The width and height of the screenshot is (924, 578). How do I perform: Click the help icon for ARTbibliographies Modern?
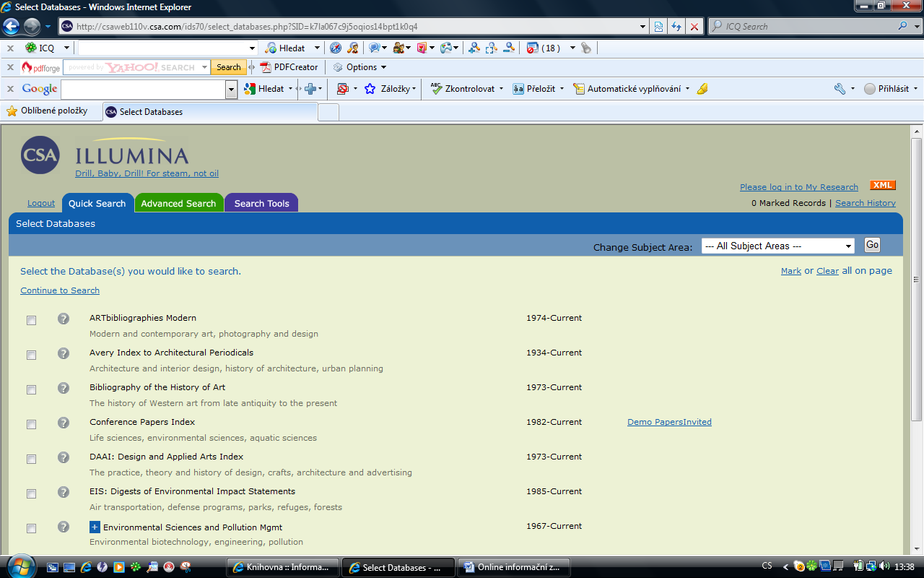coord(64,319)
